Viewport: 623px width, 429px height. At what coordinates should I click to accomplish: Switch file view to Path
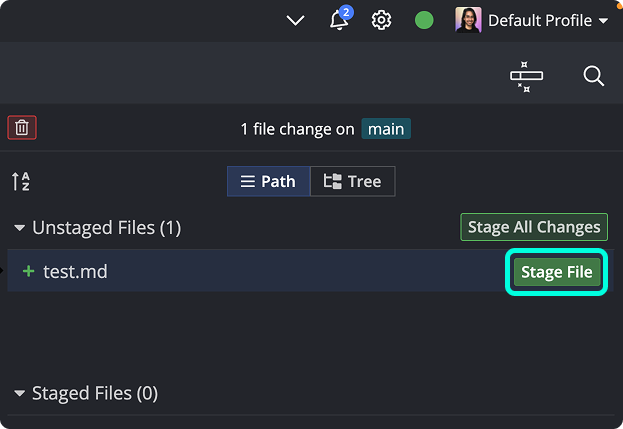coord(269,181)
